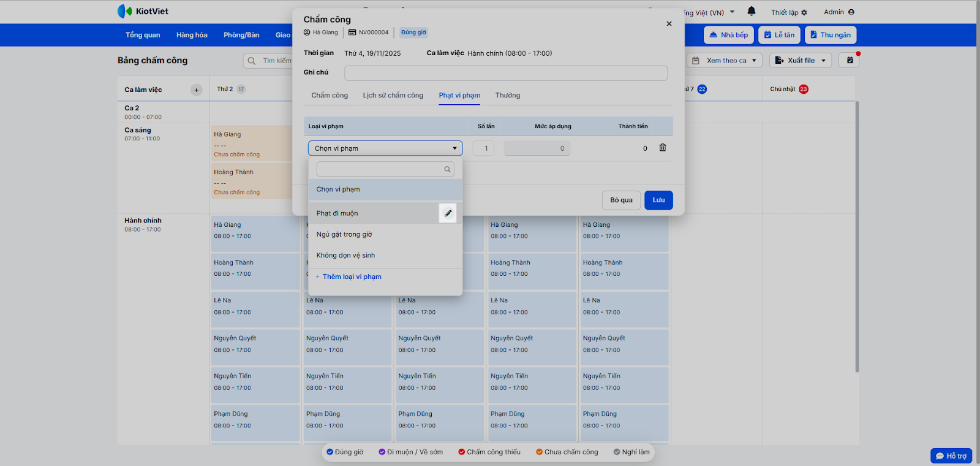The width and height of the screenshot is (980, 466).
Task: Click Thêm loại vi phạm link
Action: (x=348, y=277)
